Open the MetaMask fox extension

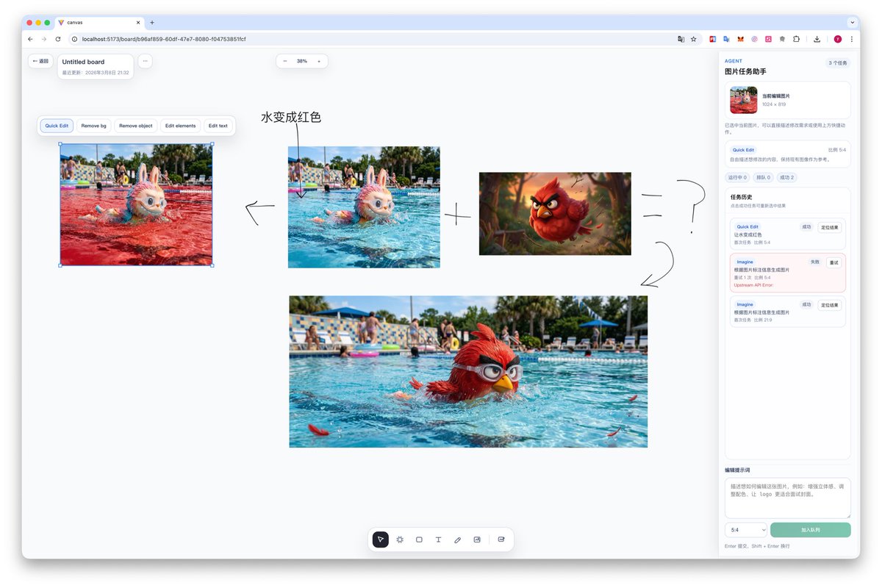pyautogui.click(x=741, y=39)
